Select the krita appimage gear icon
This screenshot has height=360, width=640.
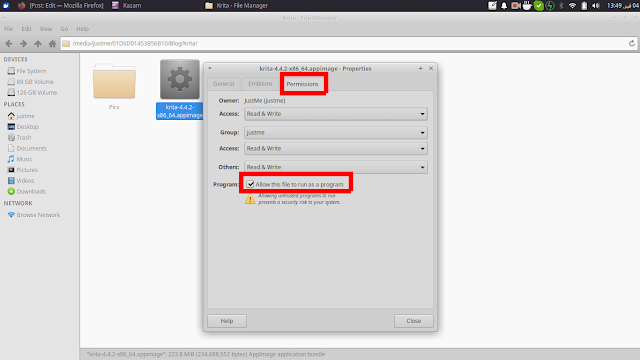(x=180, y=79)
